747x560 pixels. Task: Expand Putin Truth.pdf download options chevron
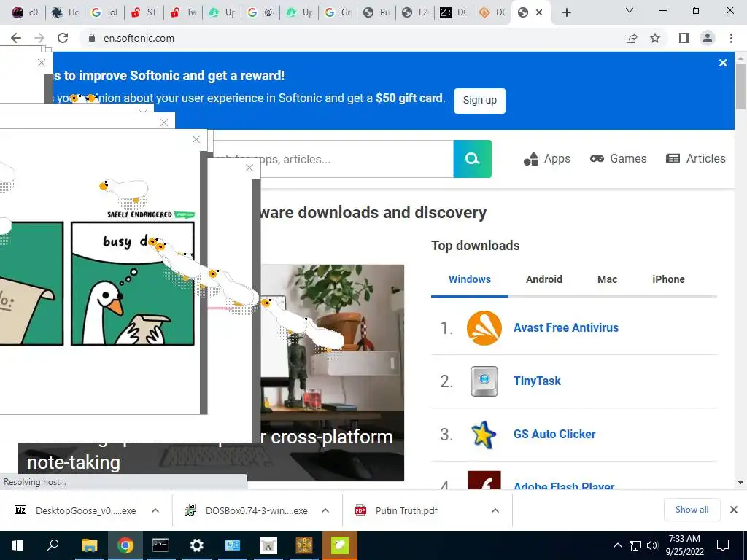point(495,510)
